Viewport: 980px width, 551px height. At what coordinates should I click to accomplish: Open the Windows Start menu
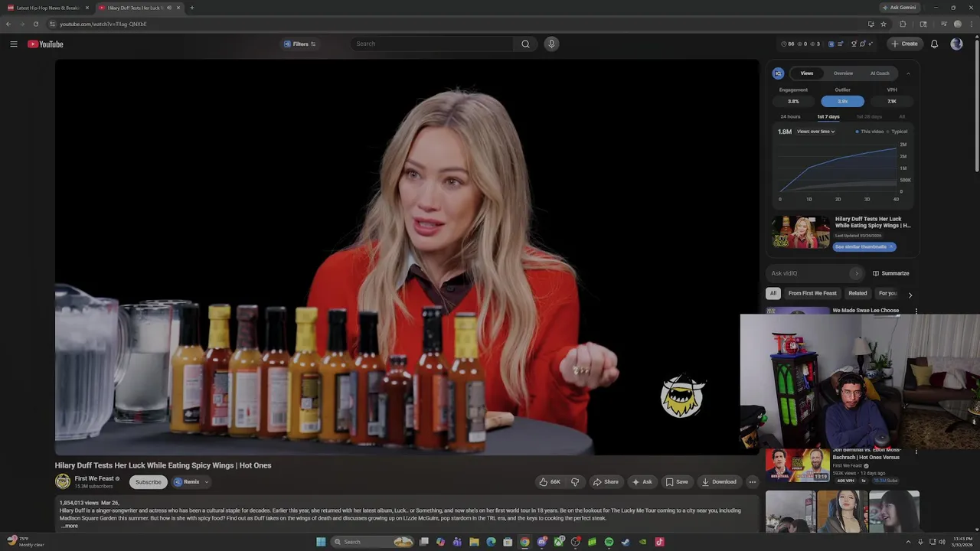click(x=321, y=542)
